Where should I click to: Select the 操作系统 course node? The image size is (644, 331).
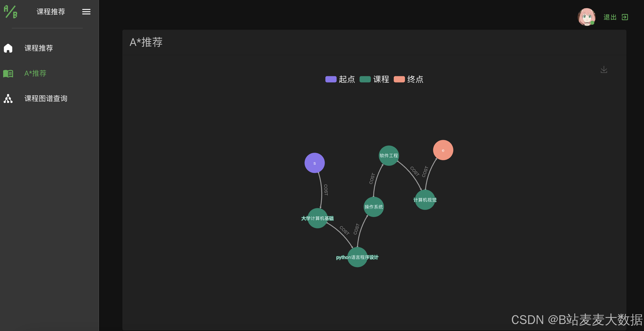click(373, 207)
